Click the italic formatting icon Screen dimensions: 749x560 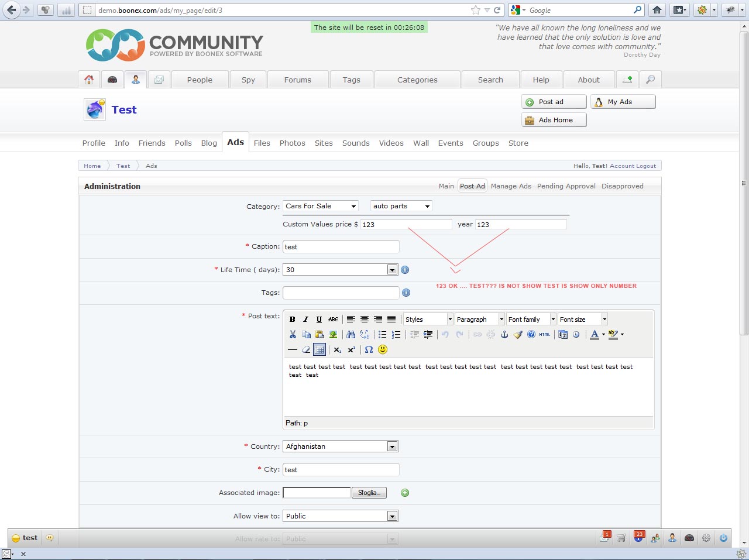tap(305, 319)
